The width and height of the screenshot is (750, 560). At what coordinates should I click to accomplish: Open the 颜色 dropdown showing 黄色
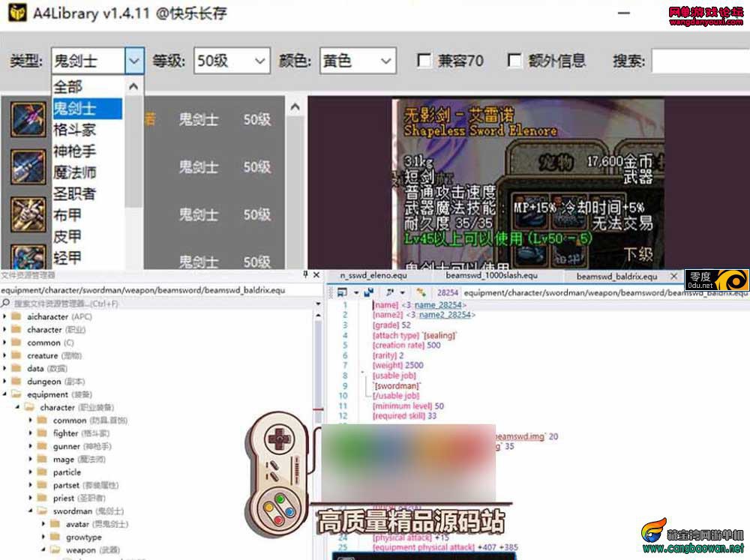358,61
